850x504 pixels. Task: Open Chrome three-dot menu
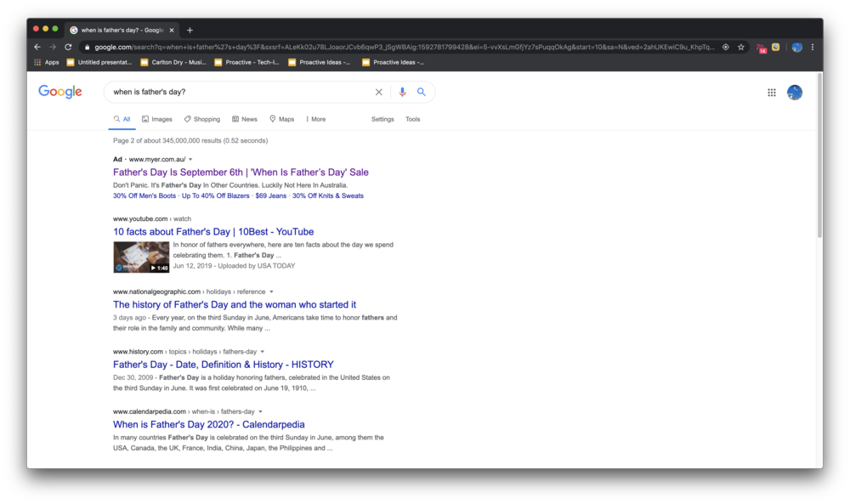coord(813,47)
